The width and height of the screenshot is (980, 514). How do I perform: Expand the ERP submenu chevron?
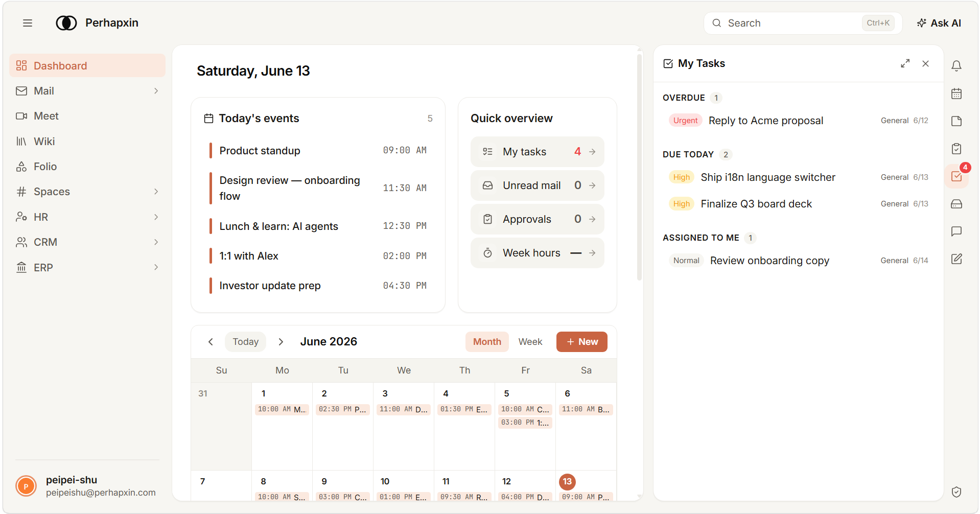pyautogui.click(x=156, y=267)
